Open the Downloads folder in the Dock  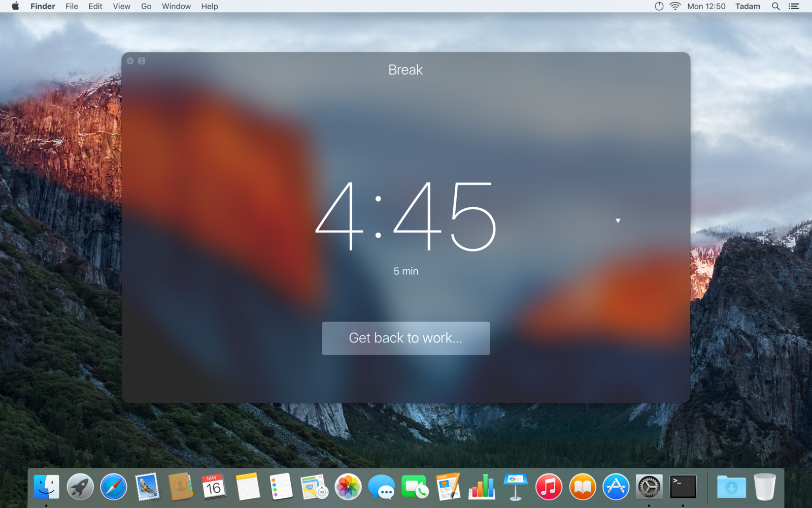pyautogui.click(x=731, y=487)
